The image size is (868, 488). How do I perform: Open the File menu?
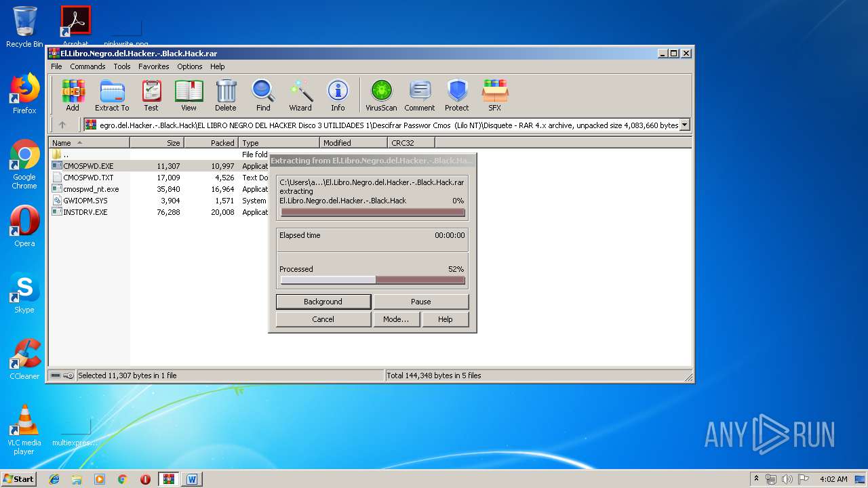56,66
